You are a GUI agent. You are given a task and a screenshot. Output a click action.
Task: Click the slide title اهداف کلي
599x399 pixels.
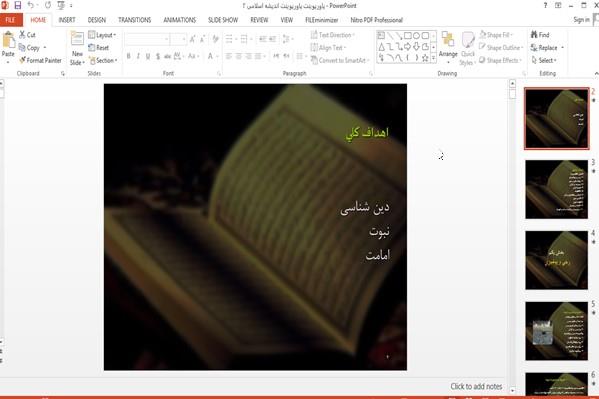(367, 133)
